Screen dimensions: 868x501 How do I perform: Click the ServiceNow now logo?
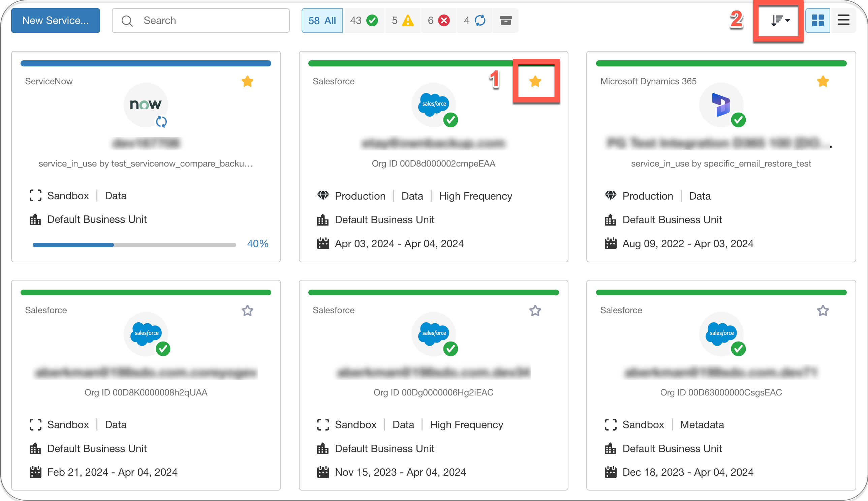146,105
